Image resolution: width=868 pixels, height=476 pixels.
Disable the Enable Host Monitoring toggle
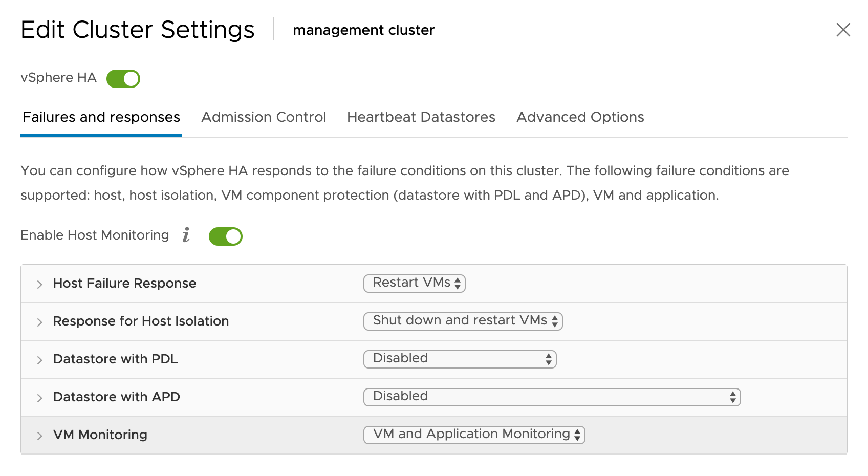coord(225,236)
